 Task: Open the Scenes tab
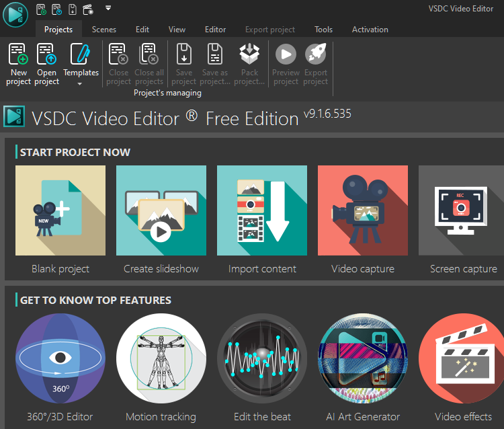tap(103, 30)
